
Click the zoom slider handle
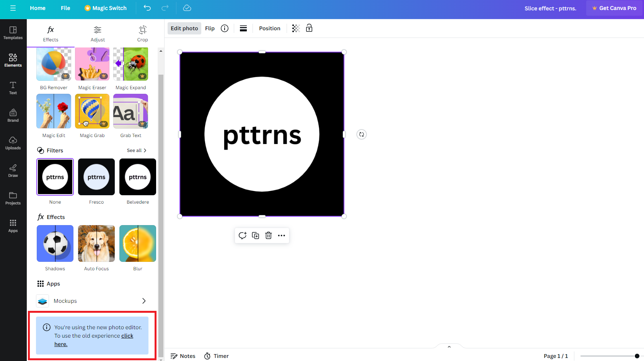tap(637, 356)
